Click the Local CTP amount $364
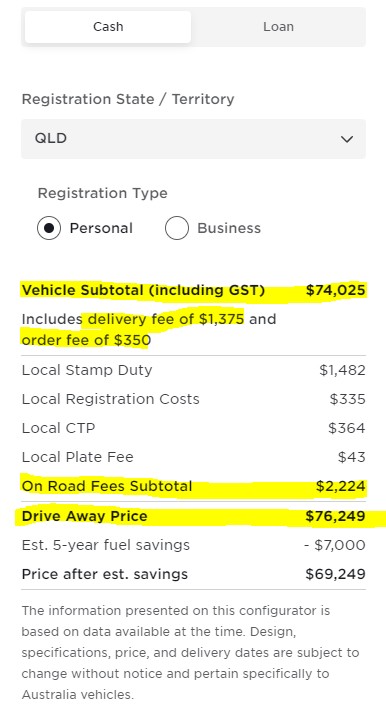Screen dimensions: 386x716 coord(347,428)
